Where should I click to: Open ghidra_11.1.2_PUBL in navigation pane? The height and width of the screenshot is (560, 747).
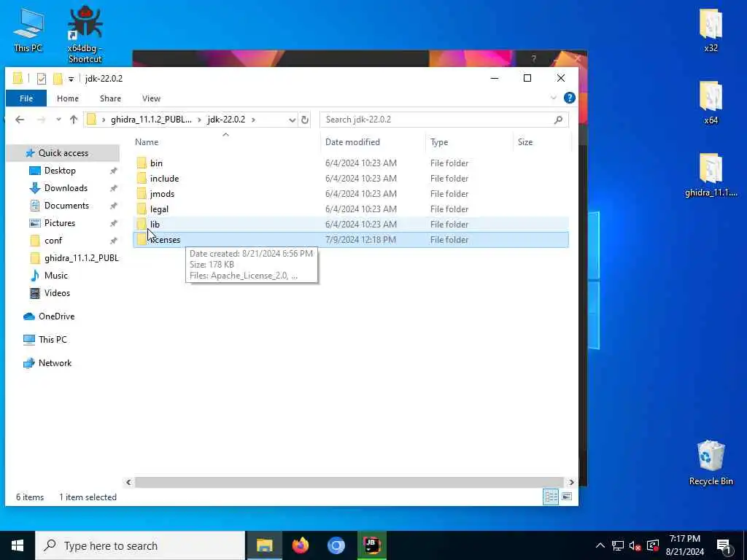pos(81,258)
